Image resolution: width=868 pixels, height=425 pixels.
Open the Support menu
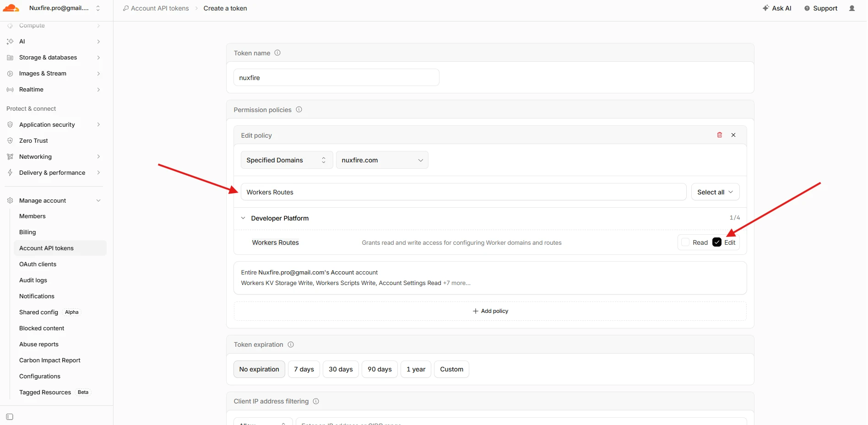point(821,8)
